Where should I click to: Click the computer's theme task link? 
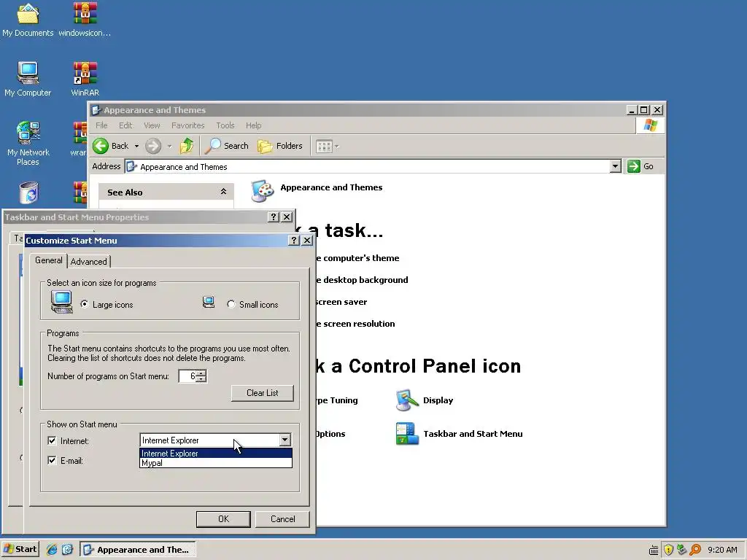coord(357,258)
